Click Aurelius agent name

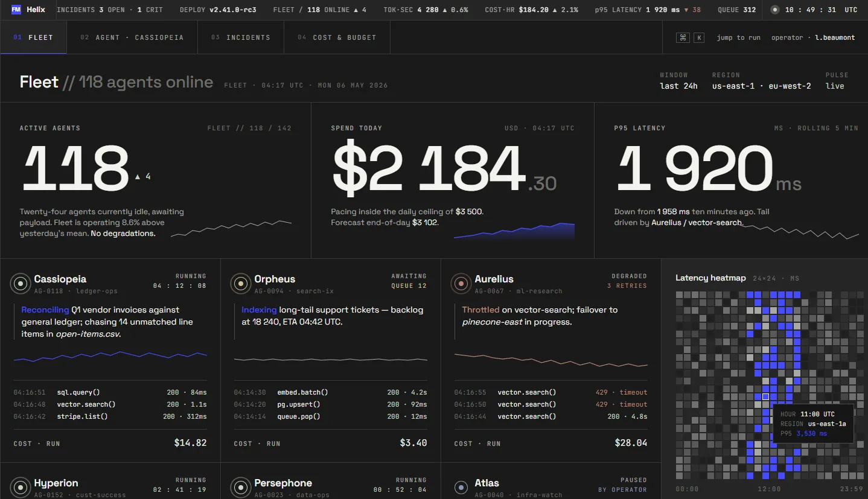point(494,279)
